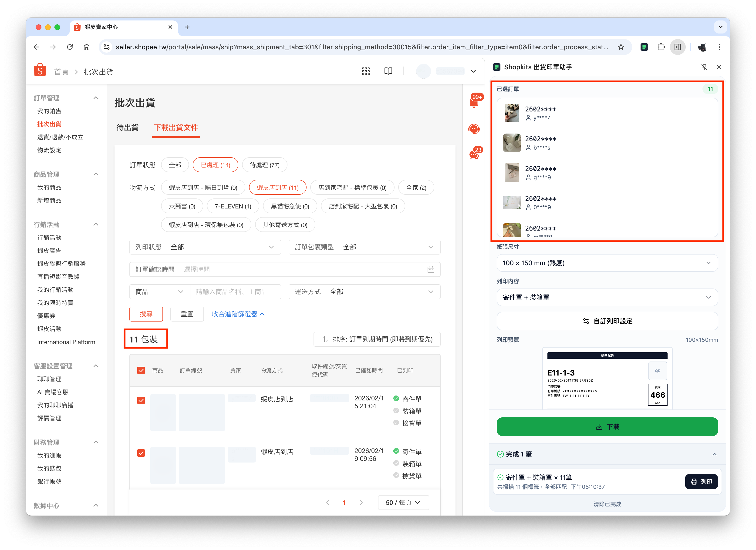
Task: Switch to the 下載出貨文件 tab
Action: click(x=176, y=127)
